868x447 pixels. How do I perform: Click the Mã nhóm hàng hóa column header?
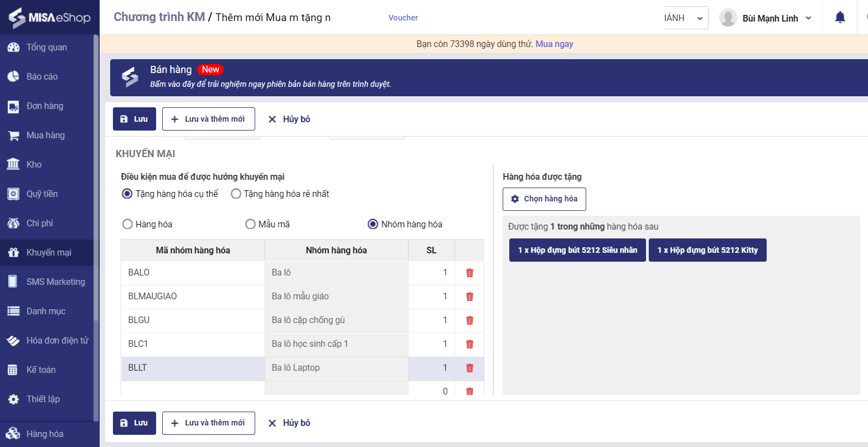pyautogui.click(x=193, y=250)
